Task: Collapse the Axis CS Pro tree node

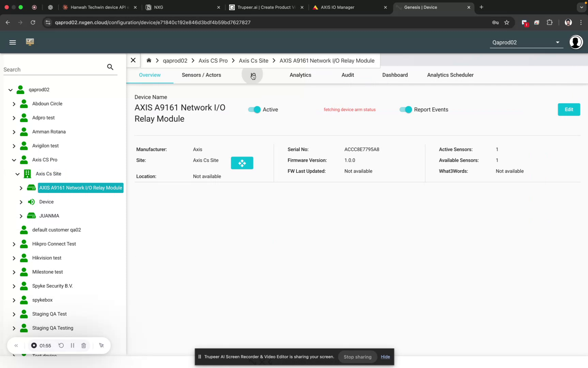Action: tap(14, 160)
